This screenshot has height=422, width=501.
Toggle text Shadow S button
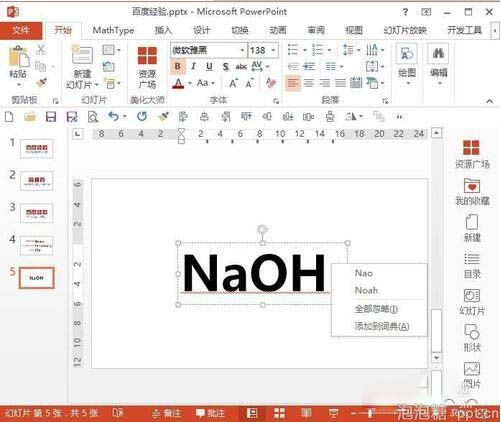(226, 67)
